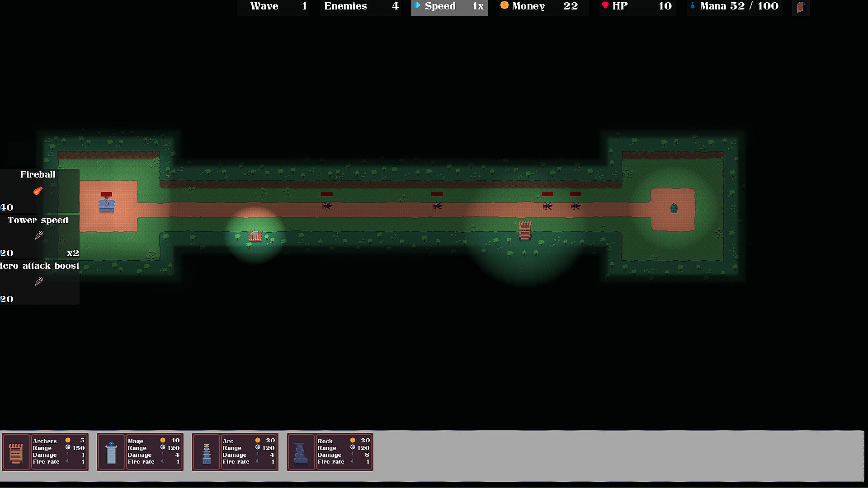
Task: Target the leftmost spider enemy on path
Action: (x=326, y=206)
